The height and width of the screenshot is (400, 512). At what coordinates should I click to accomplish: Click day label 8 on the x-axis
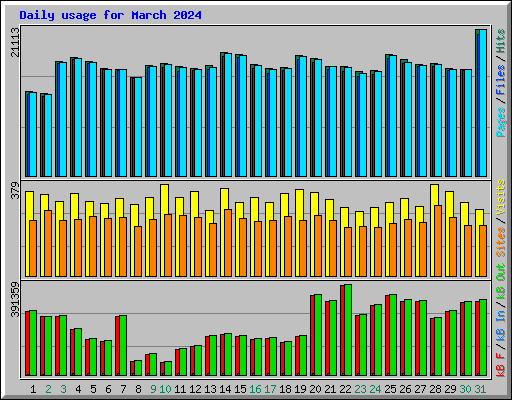point(138,389)
